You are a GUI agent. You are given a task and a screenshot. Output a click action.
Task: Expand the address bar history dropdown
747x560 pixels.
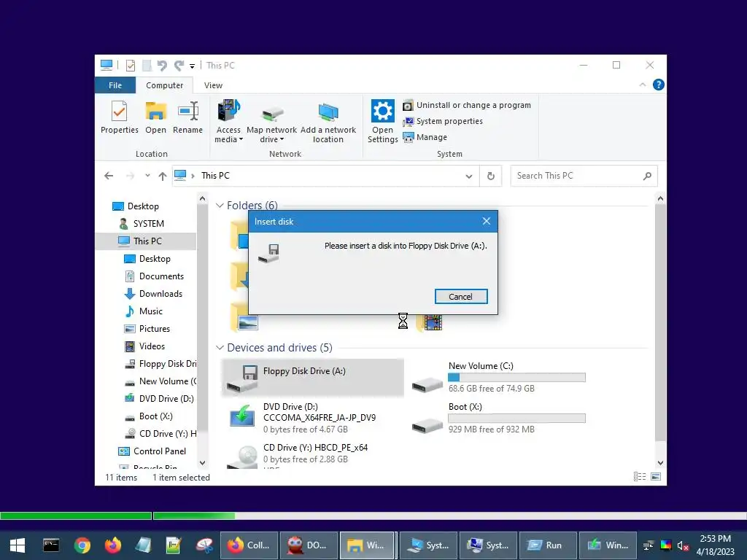click(469, 176)
